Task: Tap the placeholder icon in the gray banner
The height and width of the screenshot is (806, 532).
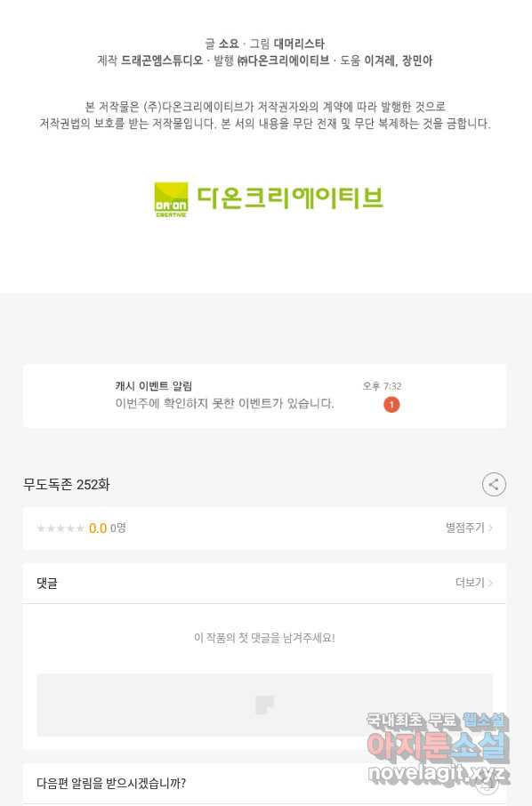Action: (x=265, y=705)
